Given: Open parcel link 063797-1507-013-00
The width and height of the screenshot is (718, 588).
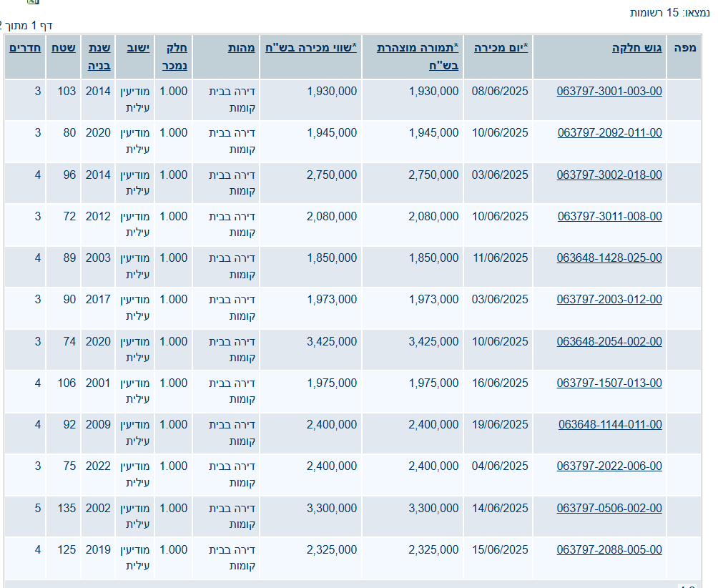Looking at the screenshot, I should (x=609, y=383).
